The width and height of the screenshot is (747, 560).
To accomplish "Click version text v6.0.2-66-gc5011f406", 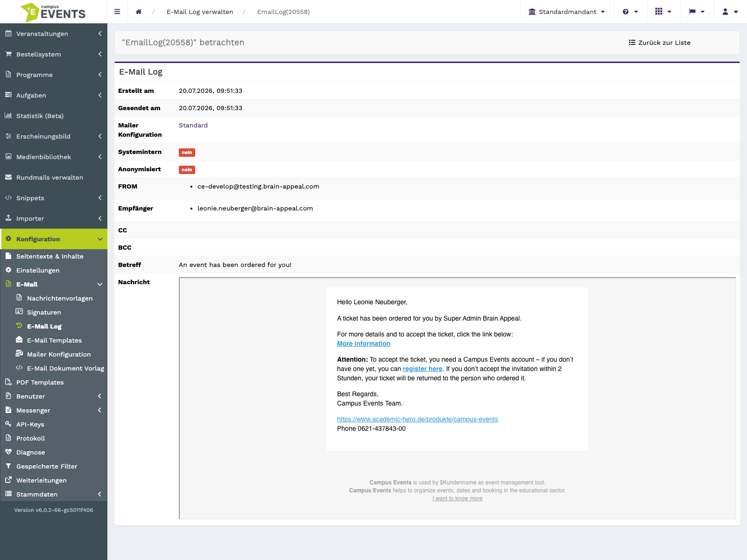I will 54,510.
